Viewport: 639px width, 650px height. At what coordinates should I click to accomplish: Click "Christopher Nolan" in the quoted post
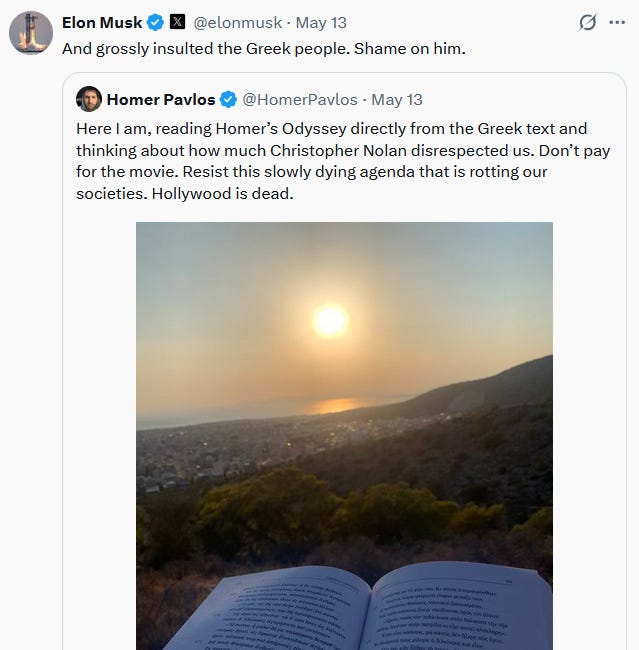coord(338,150)
